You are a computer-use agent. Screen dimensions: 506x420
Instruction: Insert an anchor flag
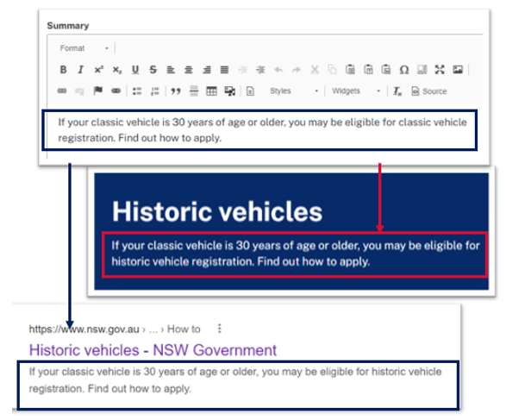click(x=97, y=91)
